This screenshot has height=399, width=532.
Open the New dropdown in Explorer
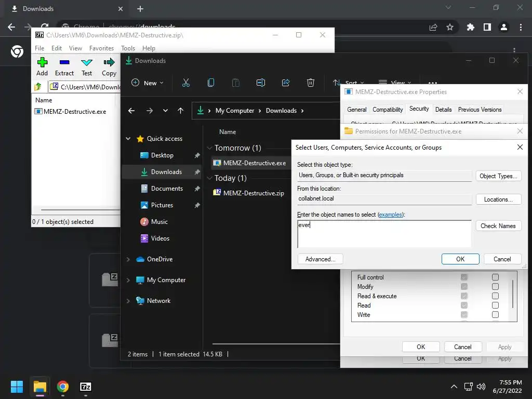(147, 83)
